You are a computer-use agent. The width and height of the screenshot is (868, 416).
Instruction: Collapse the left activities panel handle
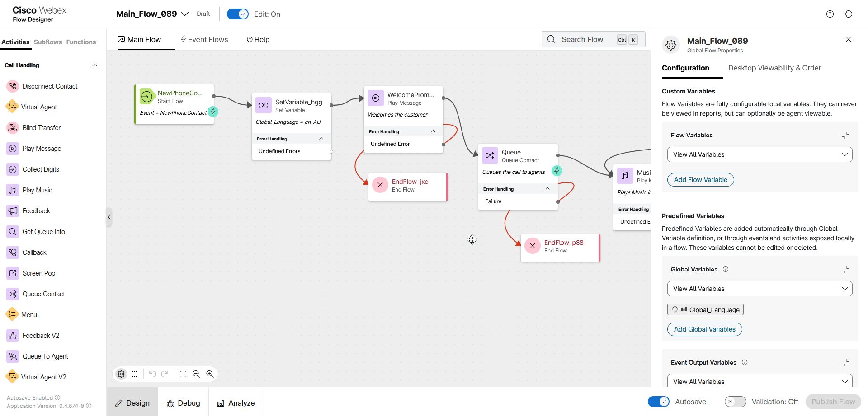tap(109, 217)
